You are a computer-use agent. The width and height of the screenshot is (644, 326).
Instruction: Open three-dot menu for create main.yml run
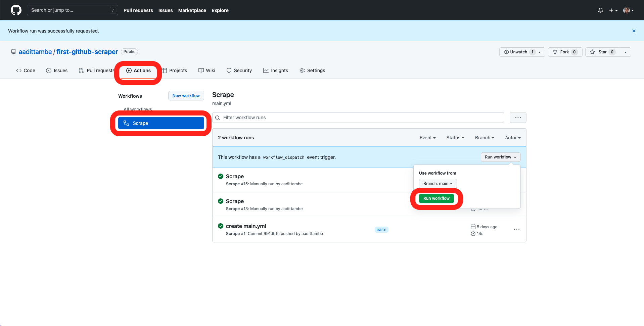[517, 229]
